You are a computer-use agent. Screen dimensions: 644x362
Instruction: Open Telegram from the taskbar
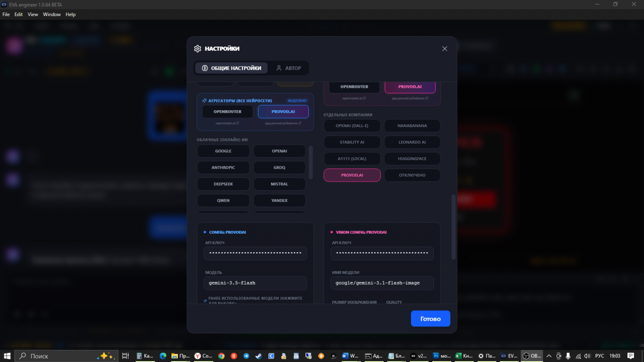[x=246, y=356]
